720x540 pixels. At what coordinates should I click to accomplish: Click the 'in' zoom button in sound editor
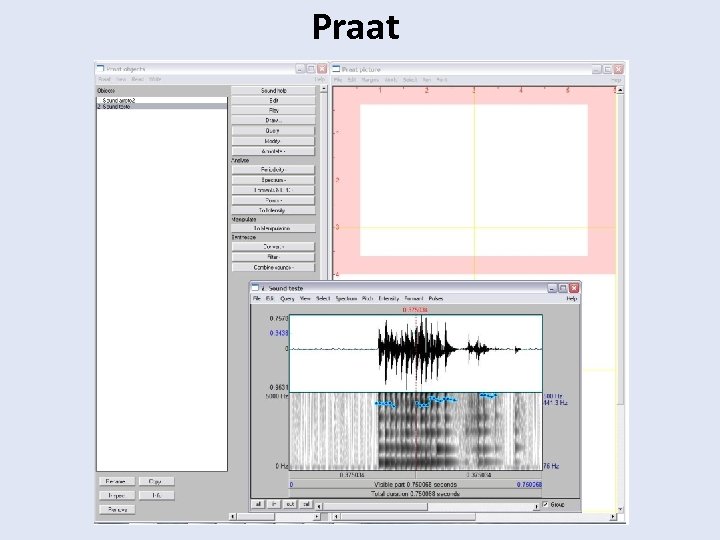point(274,504)
